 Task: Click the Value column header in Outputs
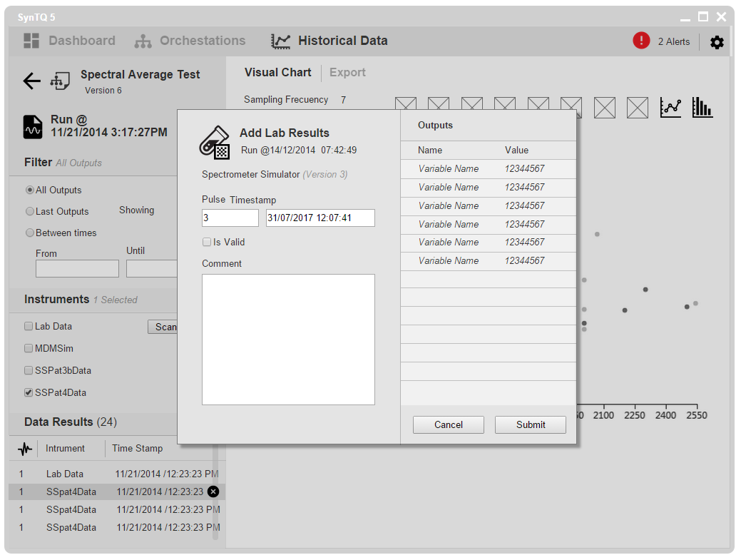pyautogui.click(x=516, y=151)
